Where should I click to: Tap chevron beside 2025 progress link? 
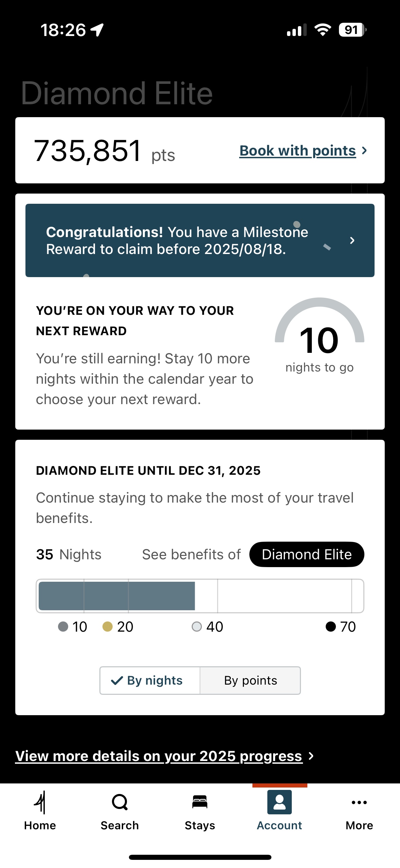tap(311, 756)
